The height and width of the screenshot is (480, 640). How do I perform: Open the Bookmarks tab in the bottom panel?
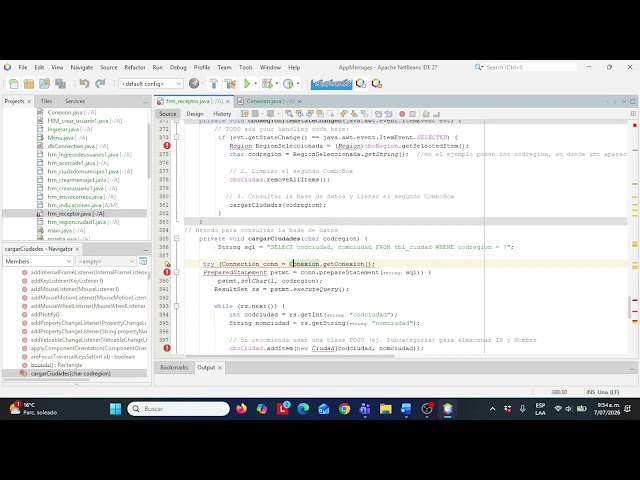pyautogui.click(x=174, y=367)
